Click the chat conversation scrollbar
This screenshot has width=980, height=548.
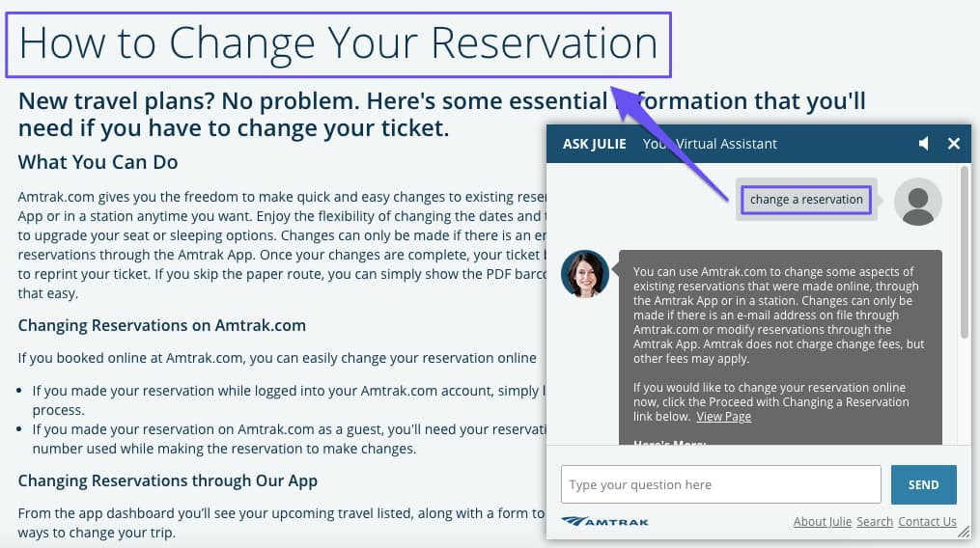964,251
